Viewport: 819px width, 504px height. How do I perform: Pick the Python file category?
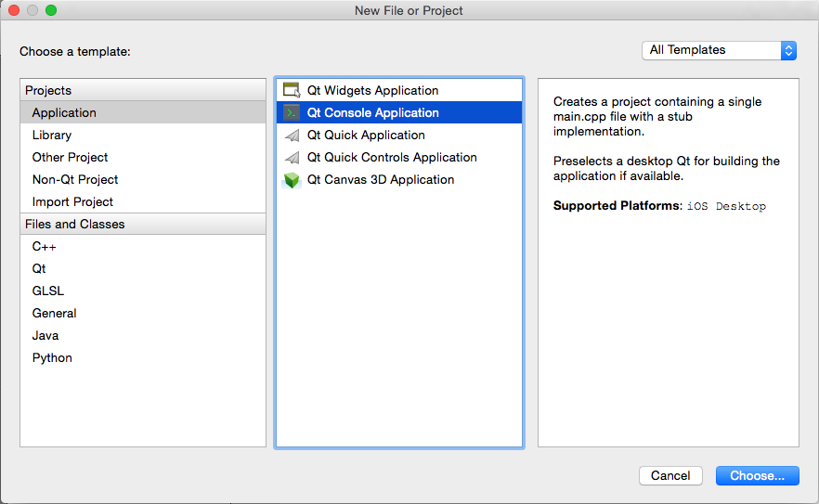coord(143,357)
